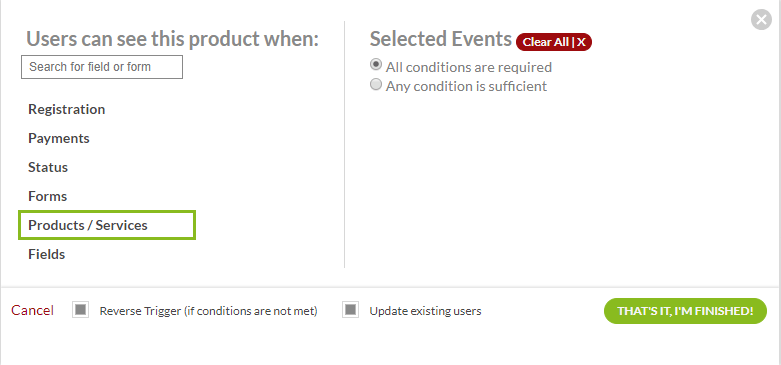Click the 'Selected Events' heading
The image size is (781, 365).
tap(441, 39)
